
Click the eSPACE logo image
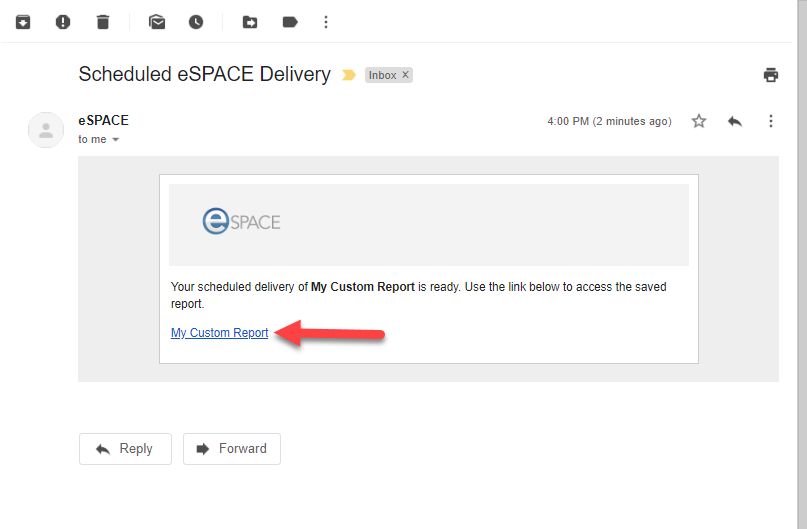pyautogui.click(x=241, y=221)
